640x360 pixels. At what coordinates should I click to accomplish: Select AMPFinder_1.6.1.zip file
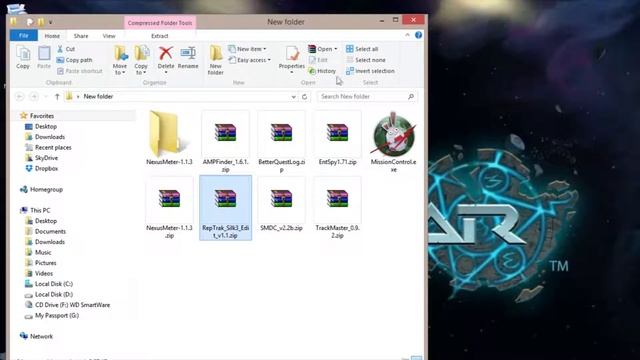pos(225,142)
